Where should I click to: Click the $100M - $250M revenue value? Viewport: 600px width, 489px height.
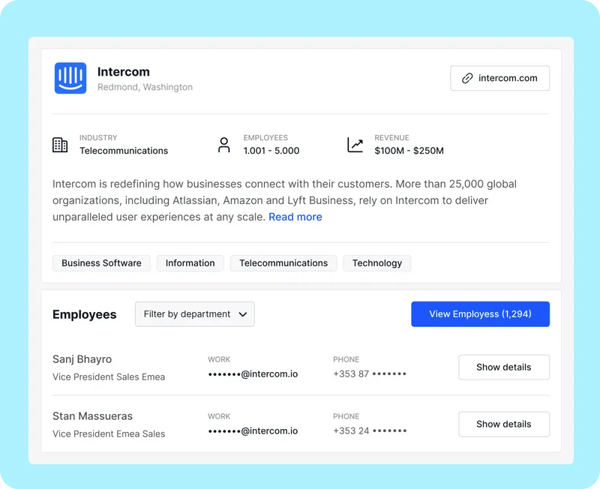[x=409, y=151]
